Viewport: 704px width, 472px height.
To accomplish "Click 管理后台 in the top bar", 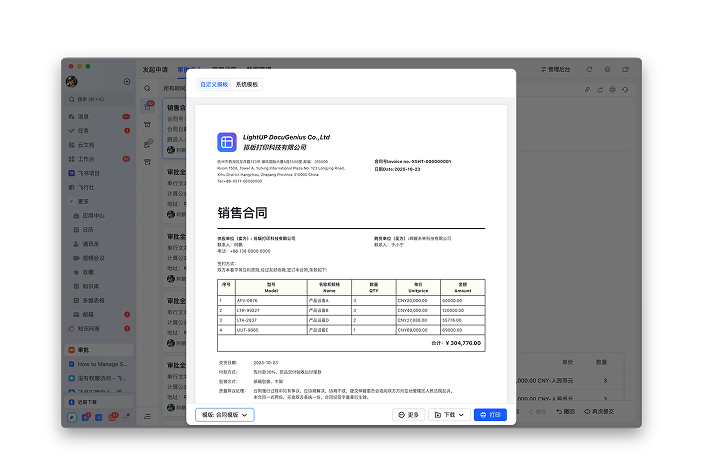I will tap(555, 70).
